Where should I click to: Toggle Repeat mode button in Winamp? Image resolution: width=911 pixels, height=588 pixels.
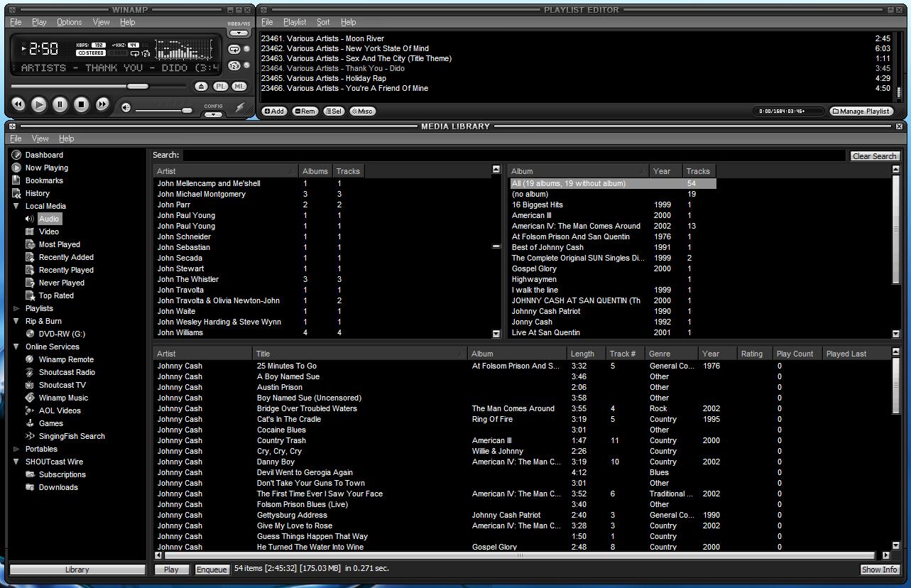pyautogui.click(x=234, y=49)
